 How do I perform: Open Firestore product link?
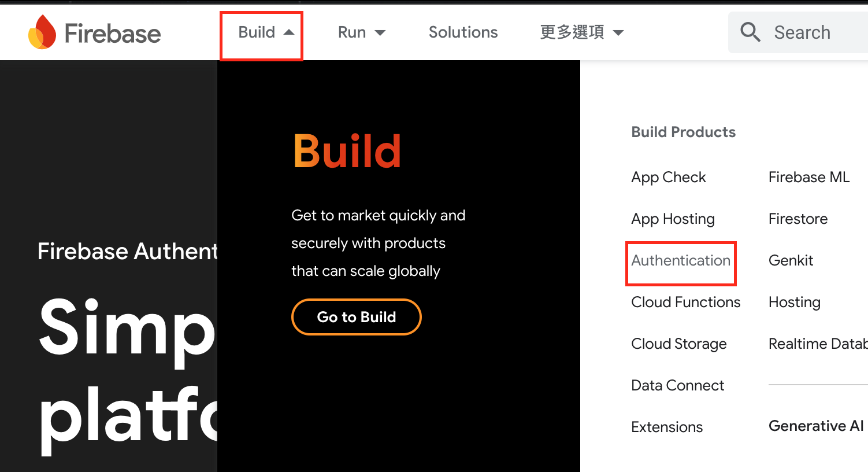click(x=798, y=219)
